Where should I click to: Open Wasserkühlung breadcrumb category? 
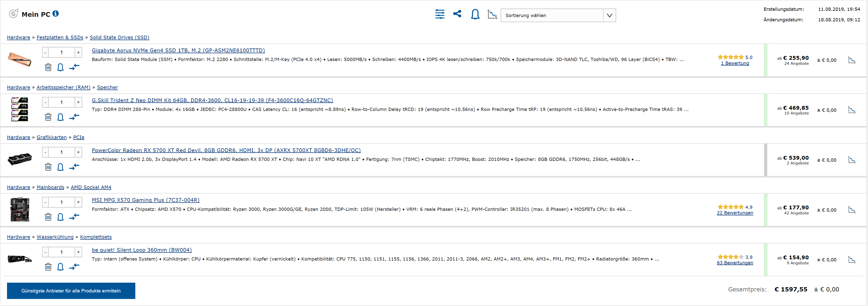point(55,237)
